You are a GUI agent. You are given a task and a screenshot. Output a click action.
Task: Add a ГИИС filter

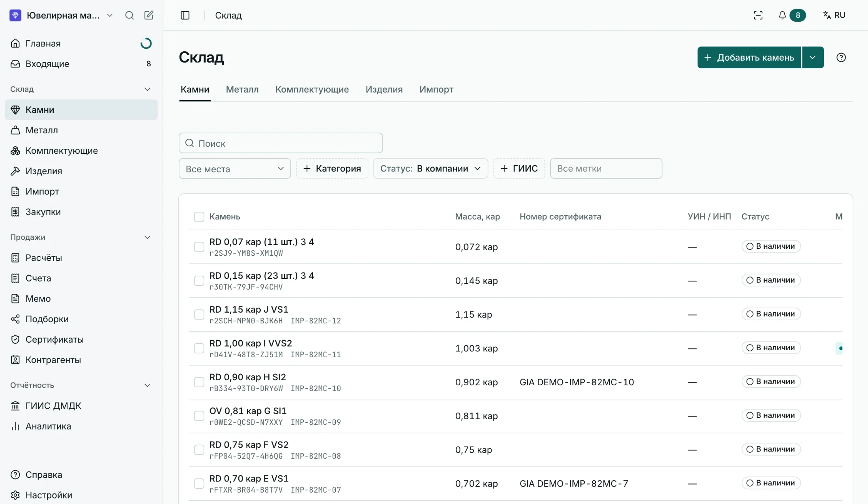[519, 169]
